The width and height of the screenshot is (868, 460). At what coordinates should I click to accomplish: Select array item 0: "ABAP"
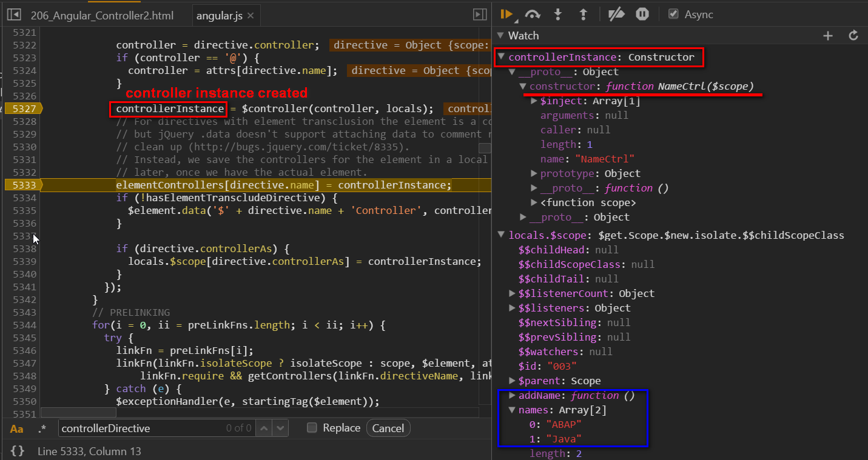pos(556,424)
